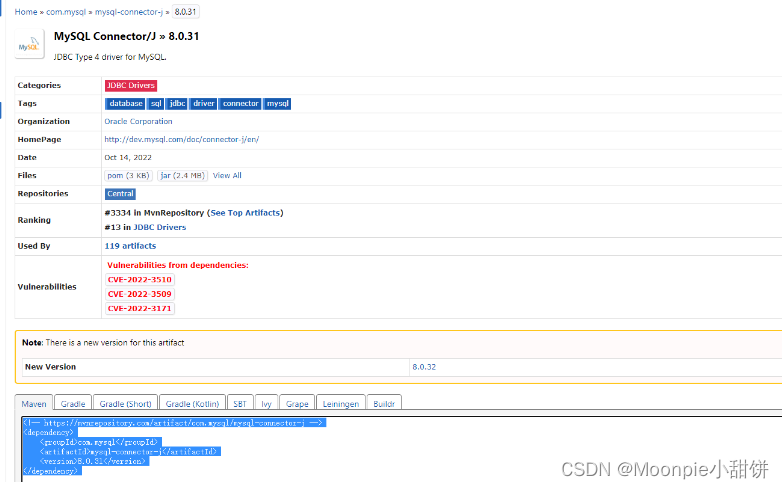Switch to the Maven tab
The height and width of the screenshot is (489, 784).
point(34,404)
